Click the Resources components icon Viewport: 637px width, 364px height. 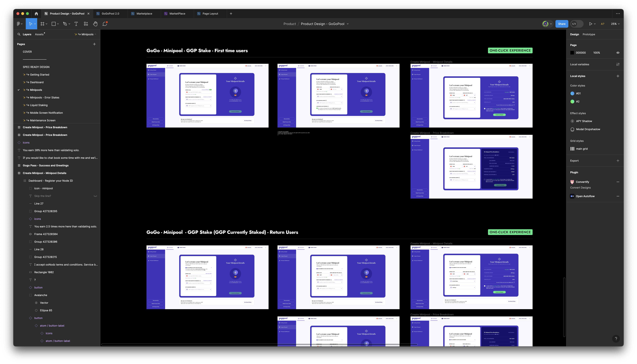click(x=86, y=24)
